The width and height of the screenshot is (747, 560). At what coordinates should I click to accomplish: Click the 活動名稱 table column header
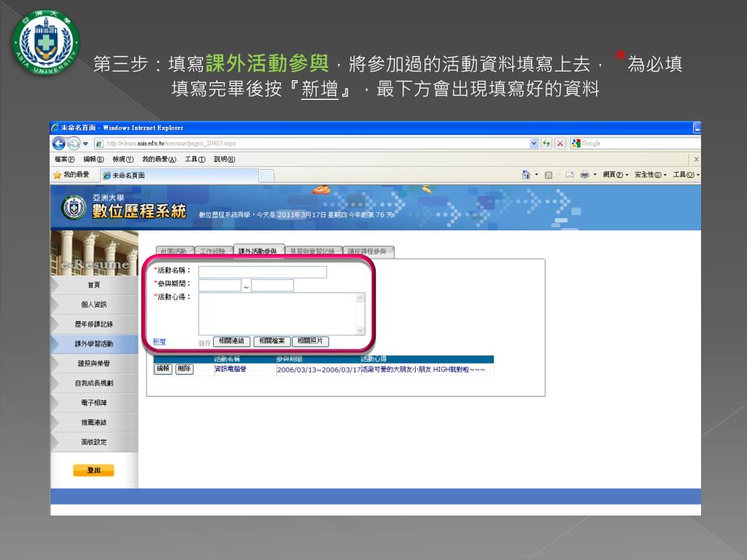pyautogui.click(x=228, y=359)
